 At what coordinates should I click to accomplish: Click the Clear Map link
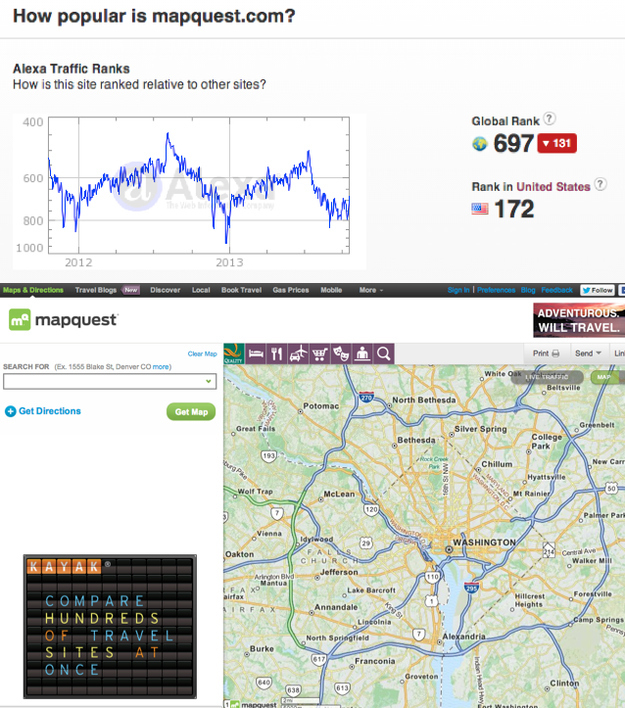point(202,354)
